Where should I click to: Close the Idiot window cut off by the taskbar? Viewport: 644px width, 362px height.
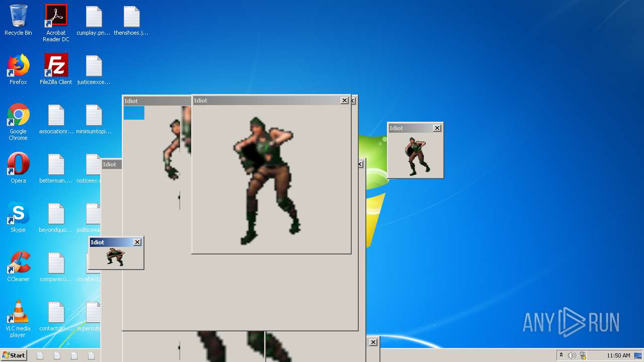pos(373,342)
